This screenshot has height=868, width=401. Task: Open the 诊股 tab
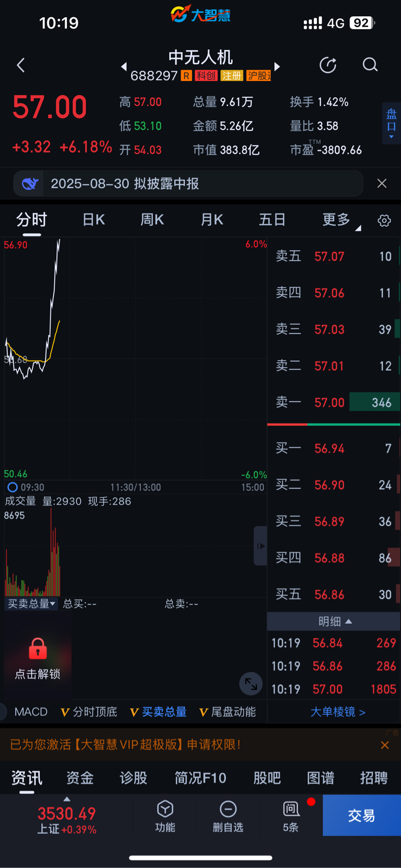(134, 778)
